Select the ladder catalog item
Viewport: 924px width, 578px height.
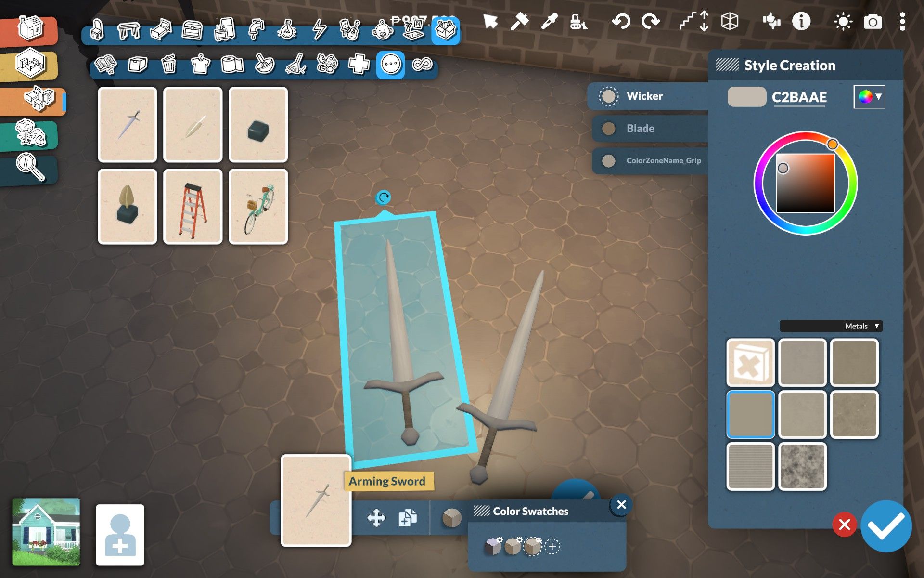click(x=192, y=207)
